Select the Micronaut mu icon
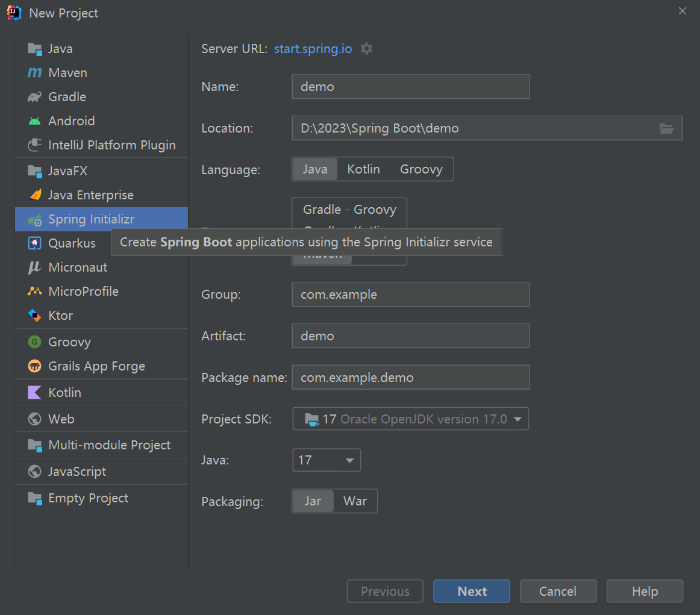 pos(35,267)
